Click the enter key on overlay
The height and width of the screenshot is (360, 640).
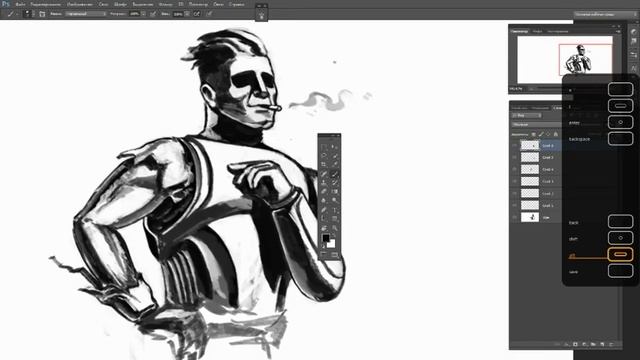620,122
